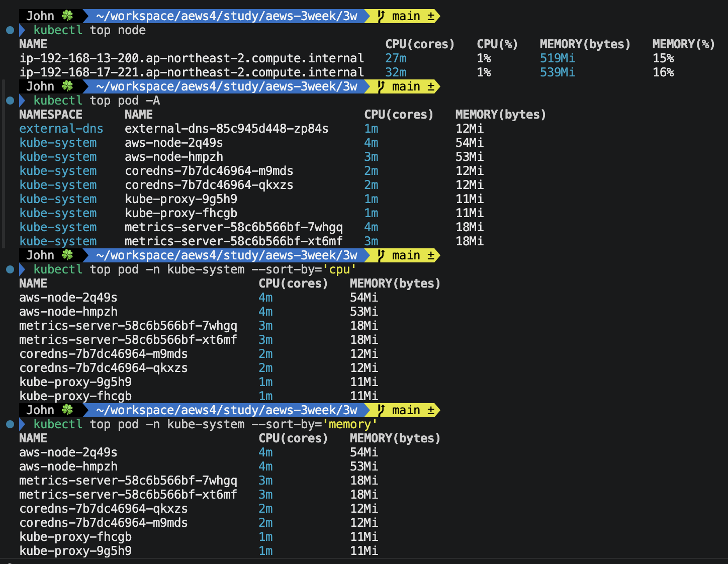Click pod name external-dns-85c945d448-zp84s
Screen dimensions: 728x564
point(227,129)
